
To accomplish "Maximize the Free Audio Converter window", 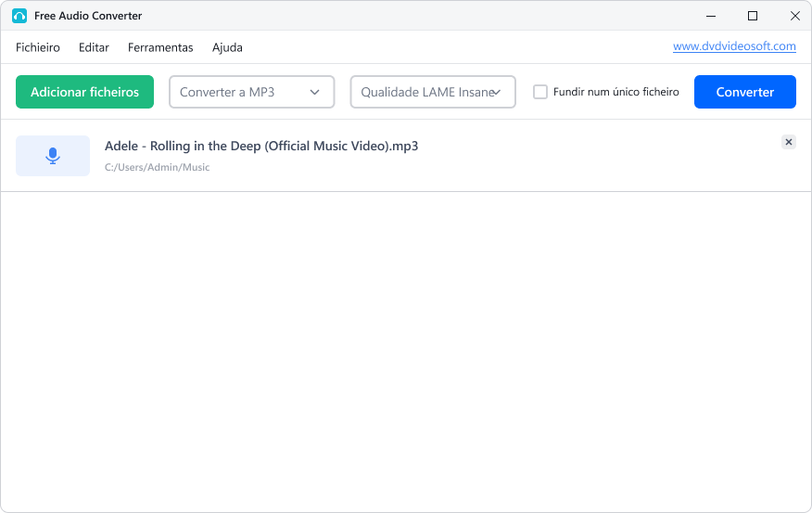I will pos(753,16).
